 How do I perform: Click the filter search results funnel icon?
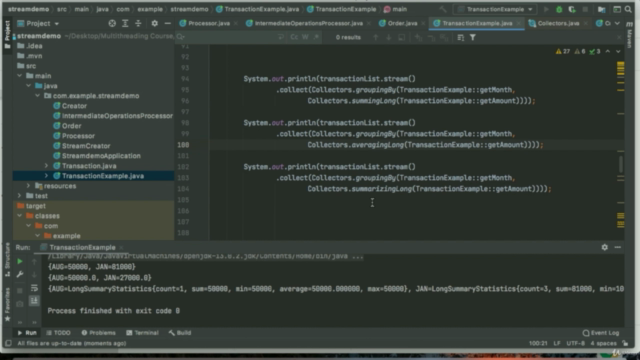point(473,37)
